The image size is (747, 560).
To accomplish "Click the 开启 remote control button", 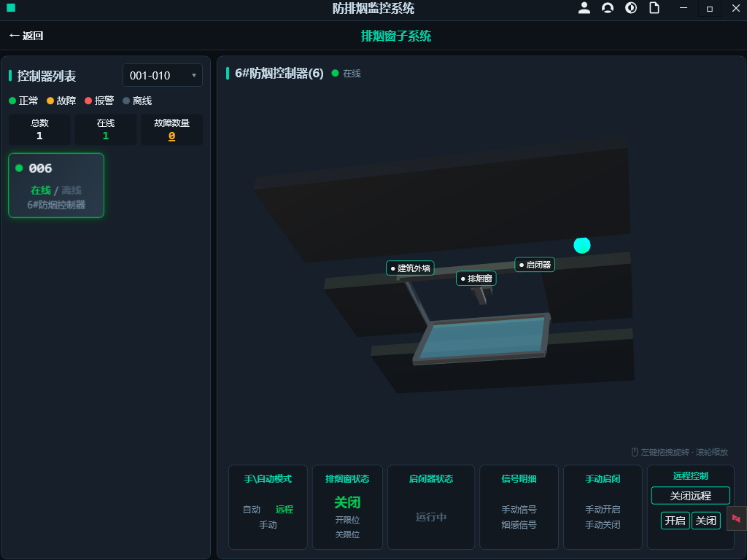I will [x=675, y=521].
